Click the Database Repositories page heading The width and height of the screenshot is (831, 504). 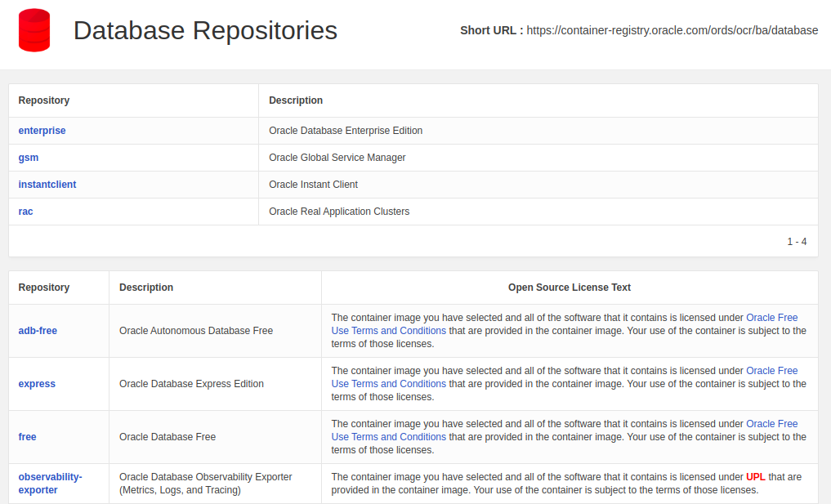coord(205,30)
